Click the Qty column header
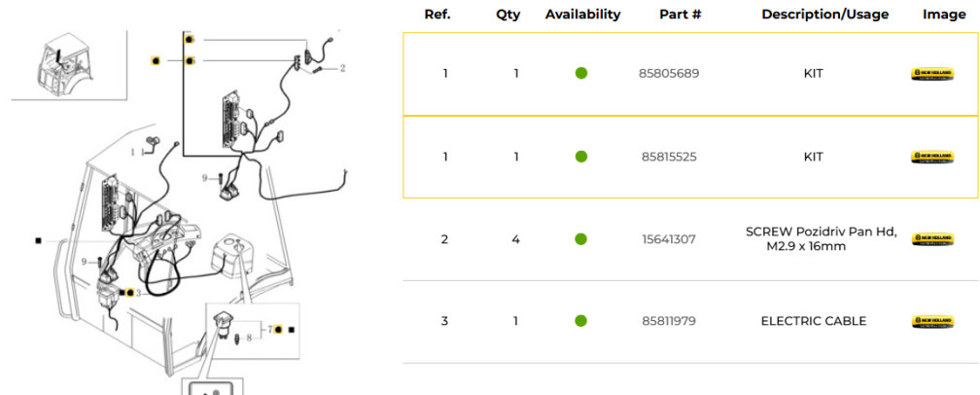 point(507,15)
